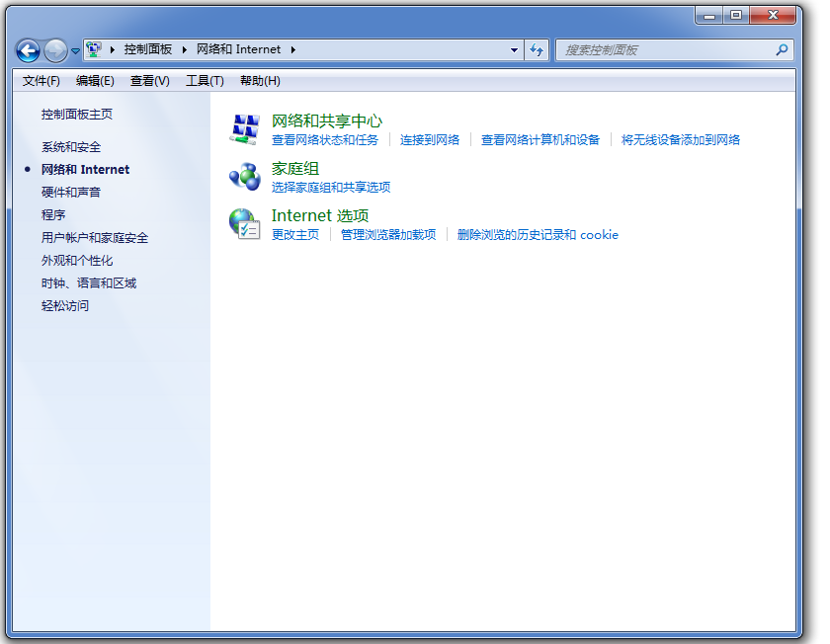This screenshot has height=644, width=830.
Task: Select 外观和个性化 in sidebar
Action: click(x=77, y=261)
